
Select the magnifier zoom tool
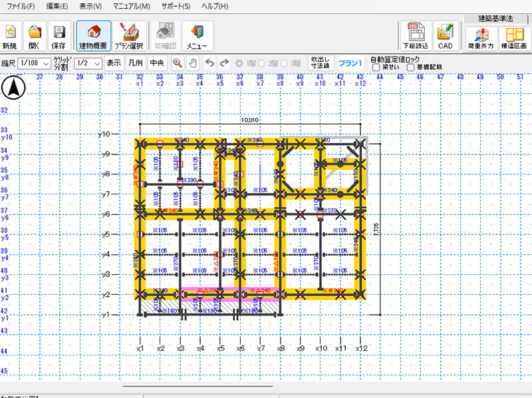click(178, 63)
